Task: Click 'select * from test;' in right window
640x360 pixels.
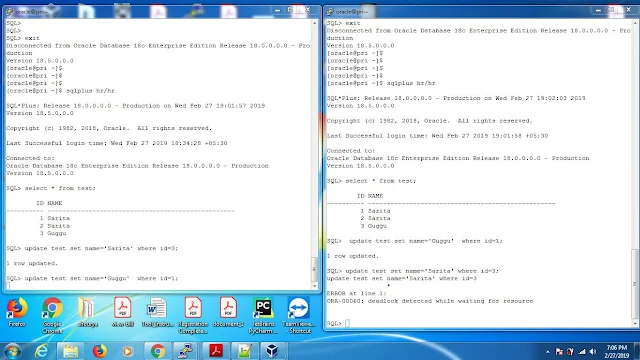Action: pos(381,181)
